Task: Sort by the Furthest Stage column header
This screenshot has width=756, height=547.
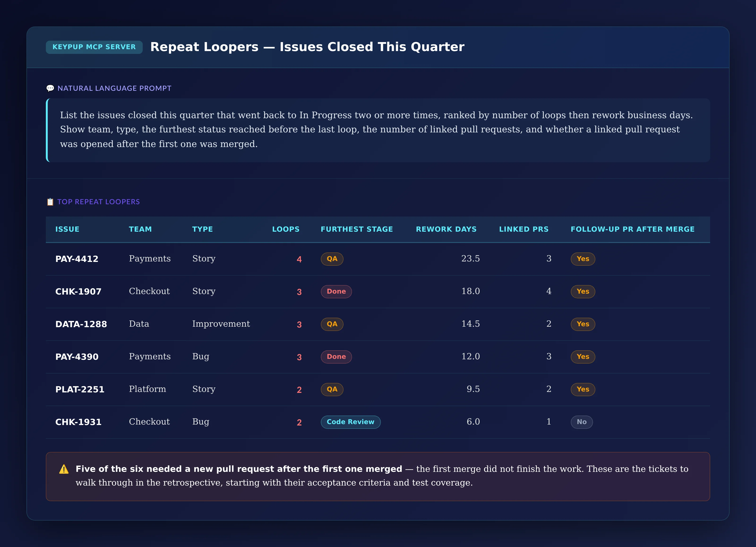Action: point(357,229)
